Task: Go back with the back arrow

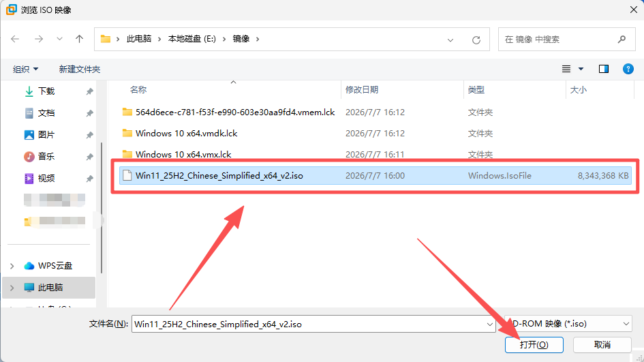Action: (15, 39)
